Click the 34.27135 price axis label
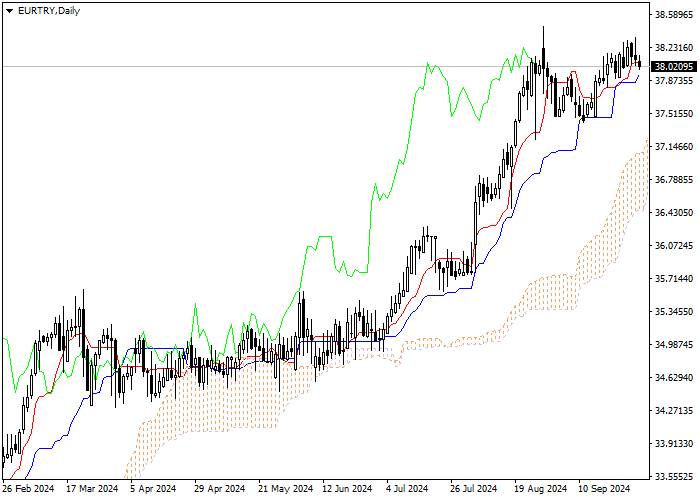700x500 pixels. (x=674, y=410)
